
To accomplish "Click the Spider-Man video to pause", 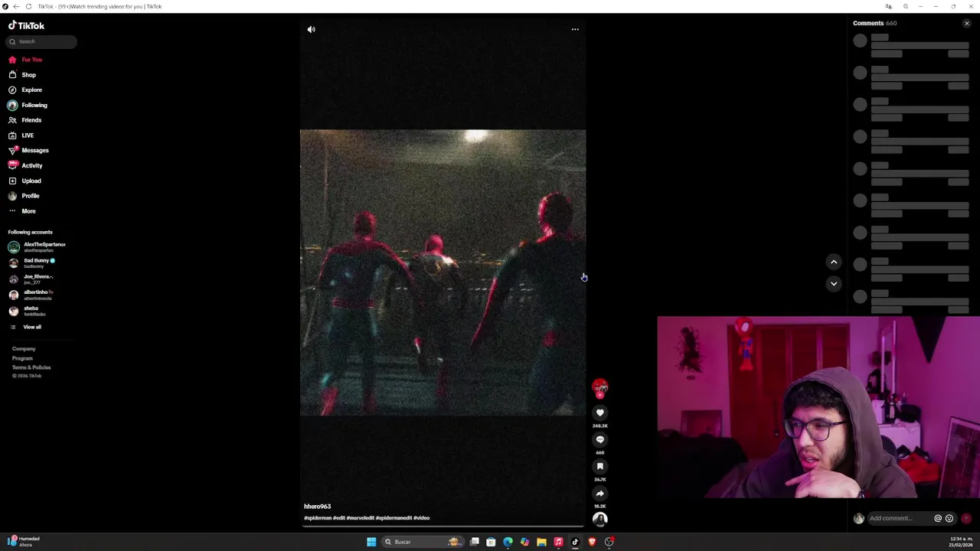I will (x=443, y=272).
